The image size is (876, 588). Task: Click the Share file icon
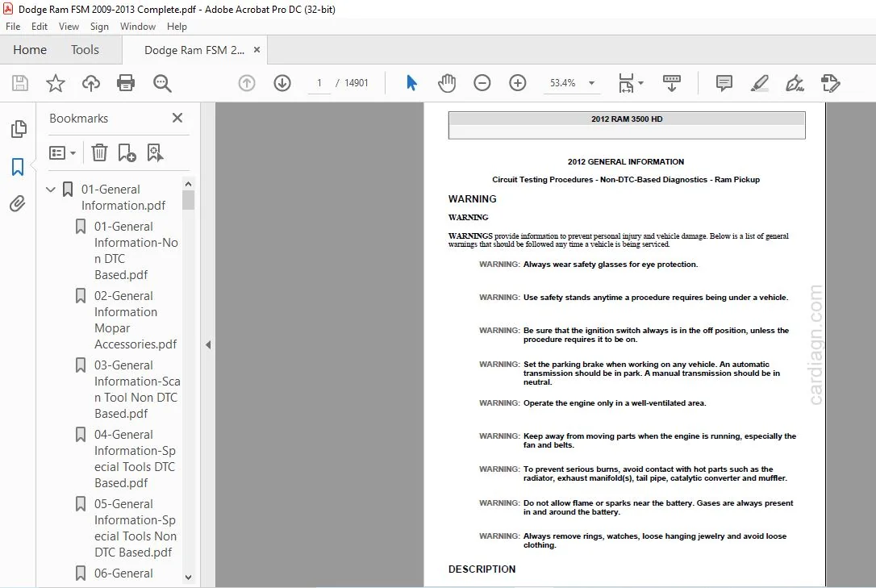tap(830, 83)
